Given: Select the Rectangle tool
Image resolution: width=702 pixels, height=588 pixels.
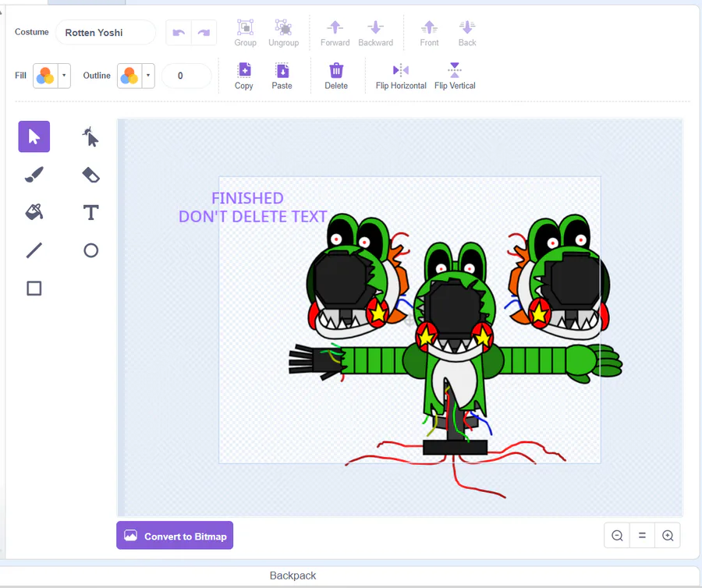Looking at the screenshot, I should [x=34, y=289].
